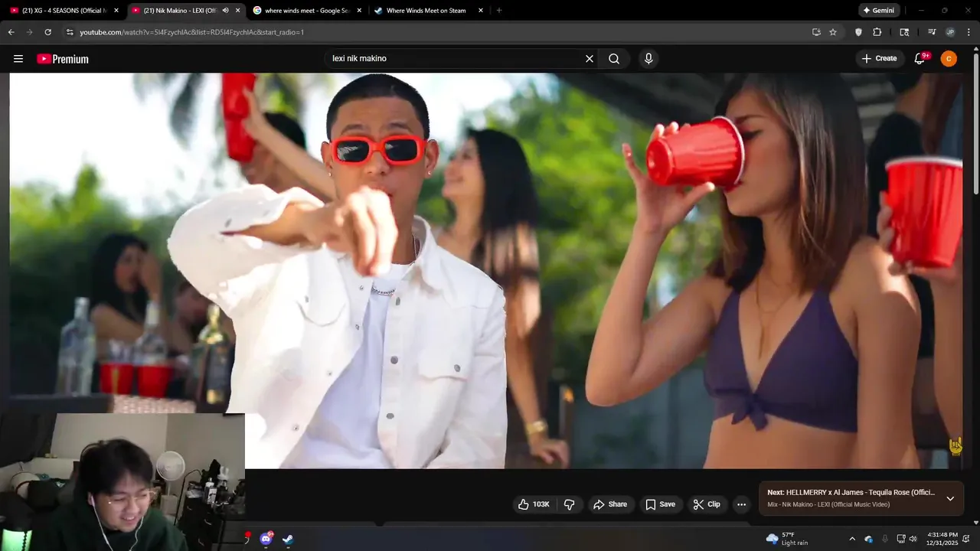
Task: Click the rock-hand channel watermark on video
Action: point(955,446)
